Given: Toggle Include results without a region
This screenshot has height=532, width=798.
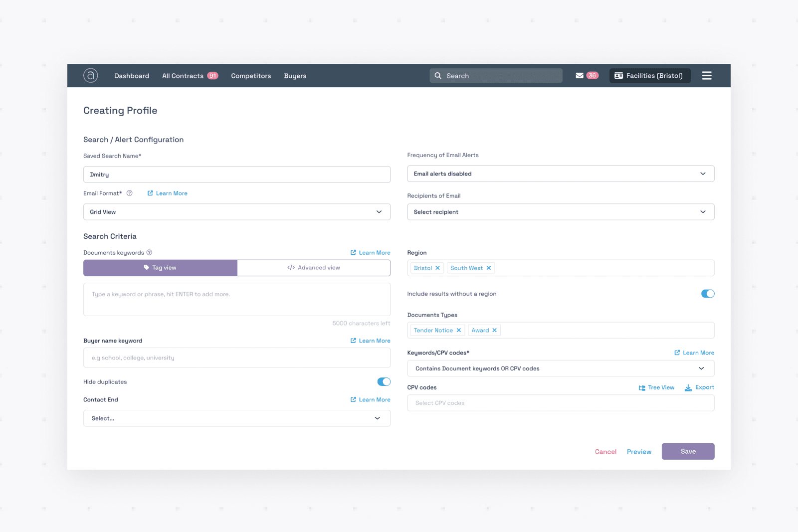Looking at the screenshot, I should [x=708, y=294].
